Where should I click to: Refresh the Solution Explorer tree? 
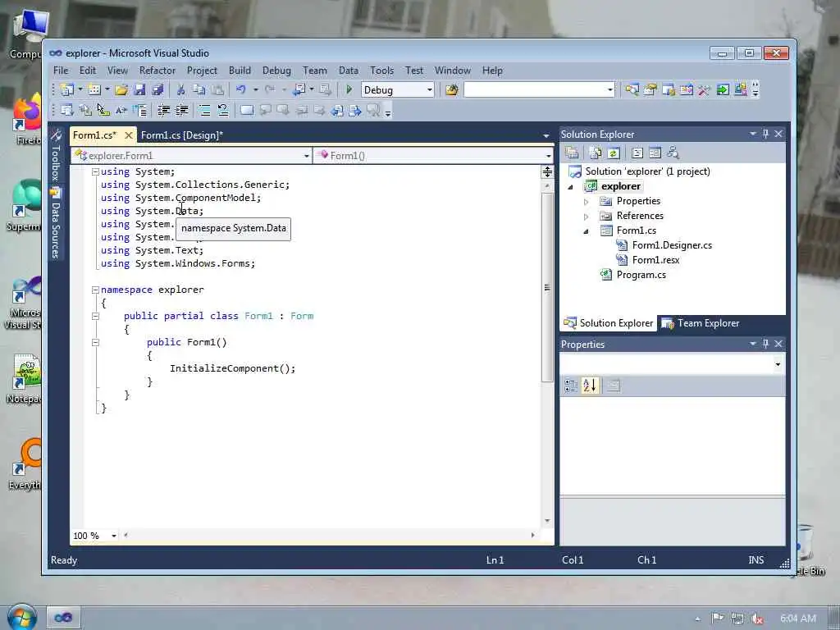coord(614,153)
